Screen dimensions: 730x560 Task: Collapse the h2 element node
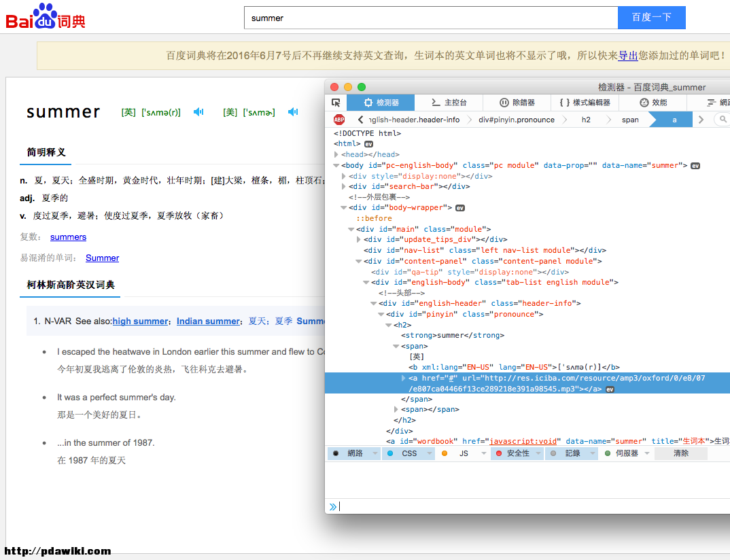[x=388, y=325]
